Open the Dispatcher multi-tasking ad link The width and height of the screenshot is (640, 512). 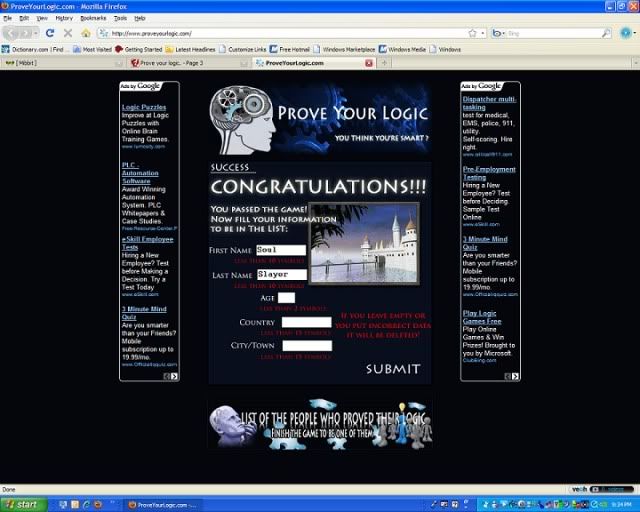[489, 103]
